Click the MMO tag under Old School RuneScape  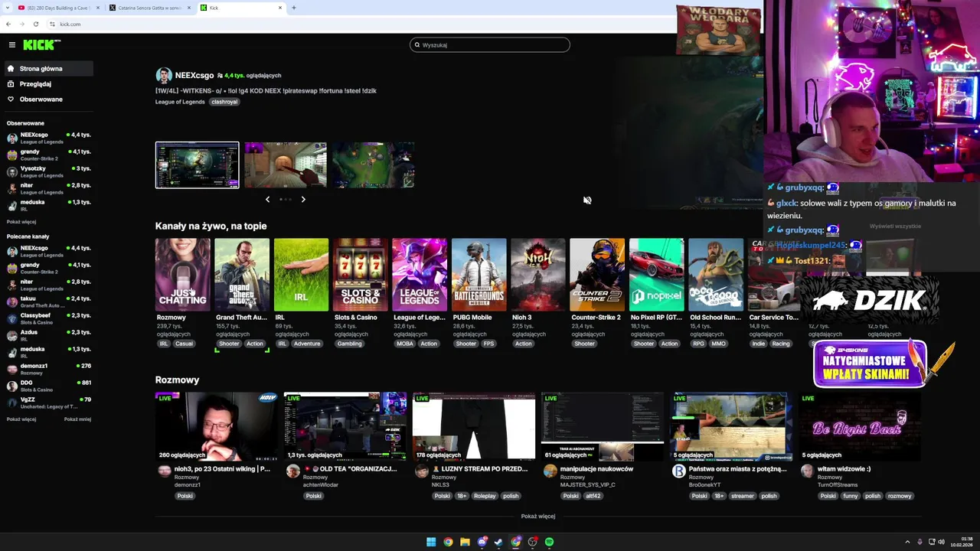tap(718, 344)
